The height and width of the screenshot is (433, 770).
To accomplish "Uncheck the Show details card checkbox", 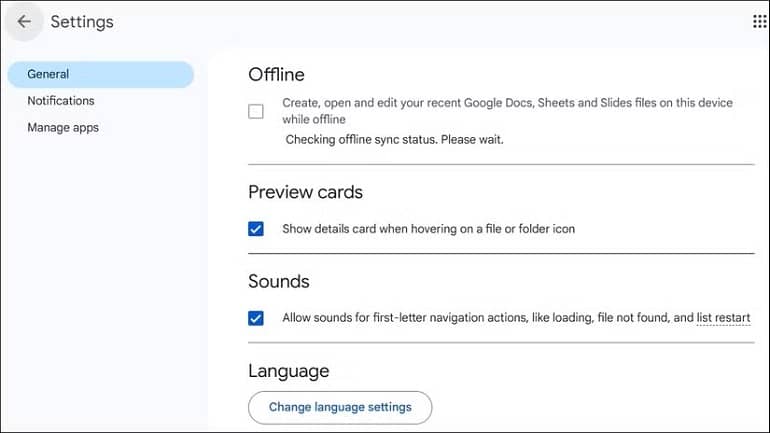I will click(x=256, y=229).
